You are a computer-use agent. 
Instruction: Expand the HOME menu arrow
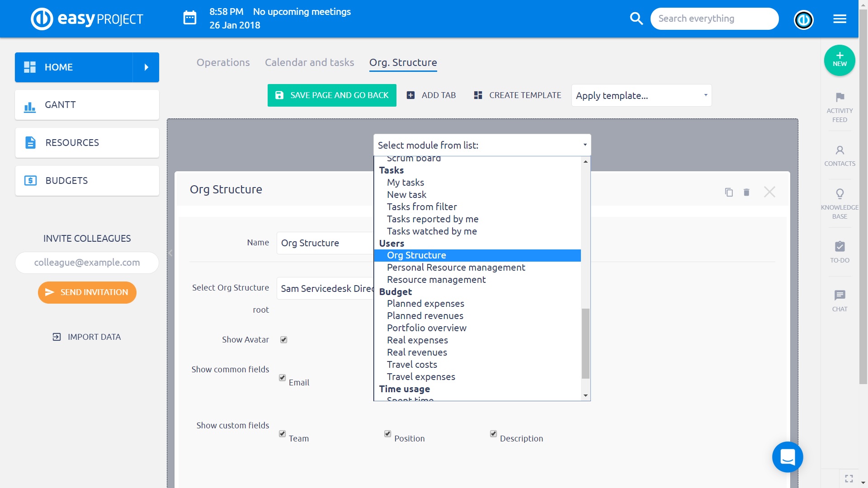point(146,67)
